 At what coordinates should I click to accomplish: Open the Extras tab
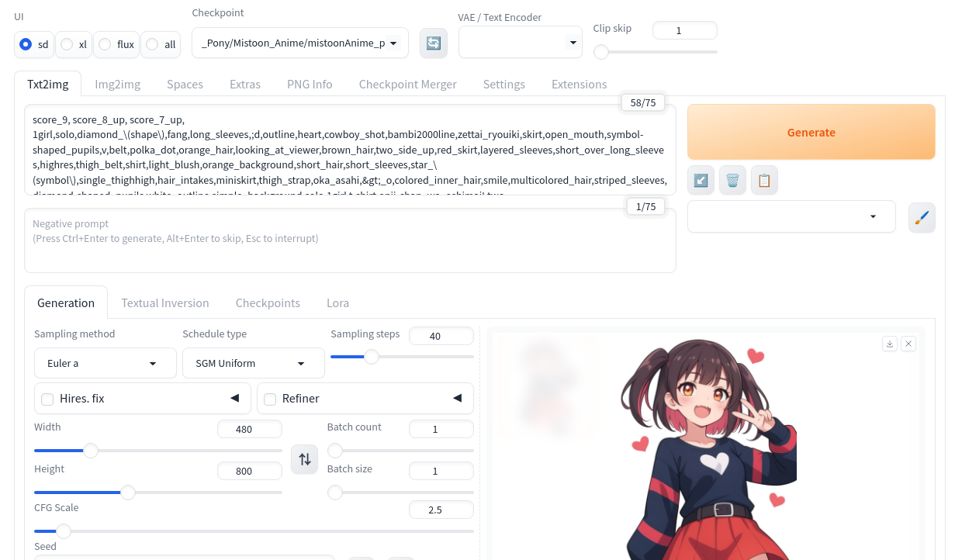245,85
